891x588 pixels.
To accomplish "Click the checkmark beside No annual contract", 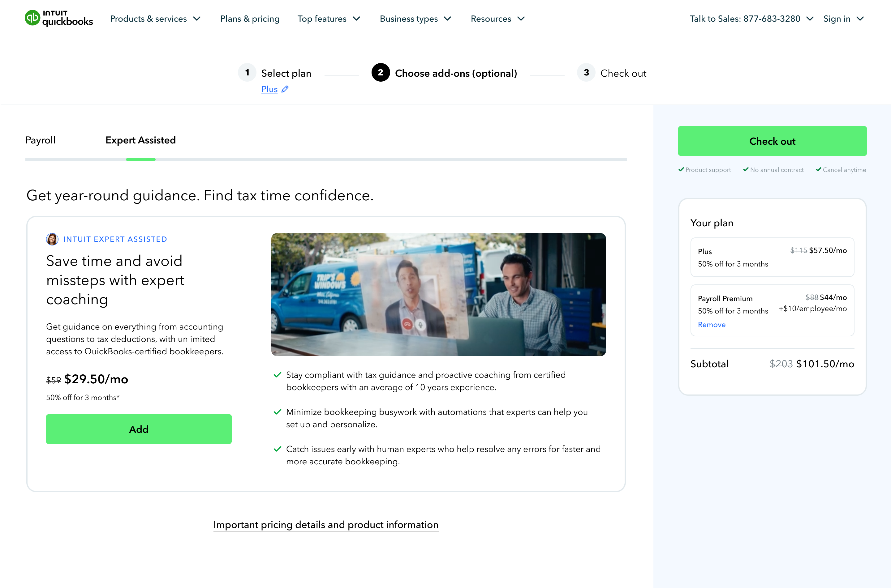I will click(x=746, y=169).
